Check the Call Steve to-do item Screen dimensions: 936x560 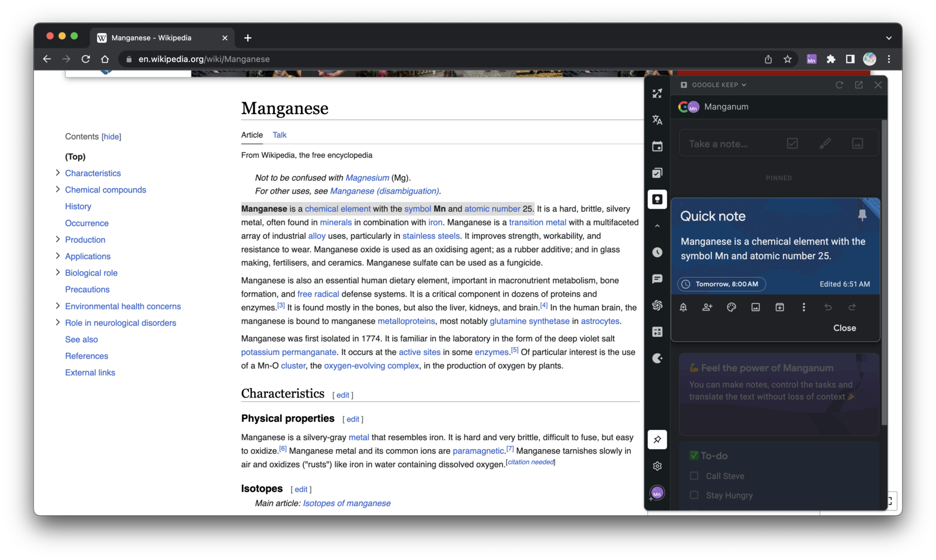pyautogui.click(x=694, y=476)
